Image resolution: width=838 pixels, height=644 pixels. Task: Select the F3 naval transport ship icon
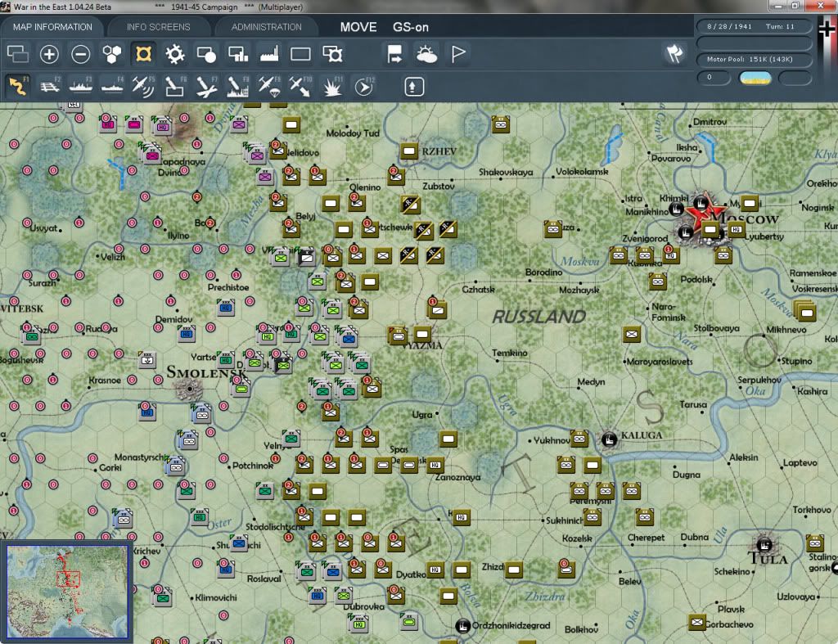[81, 86]
